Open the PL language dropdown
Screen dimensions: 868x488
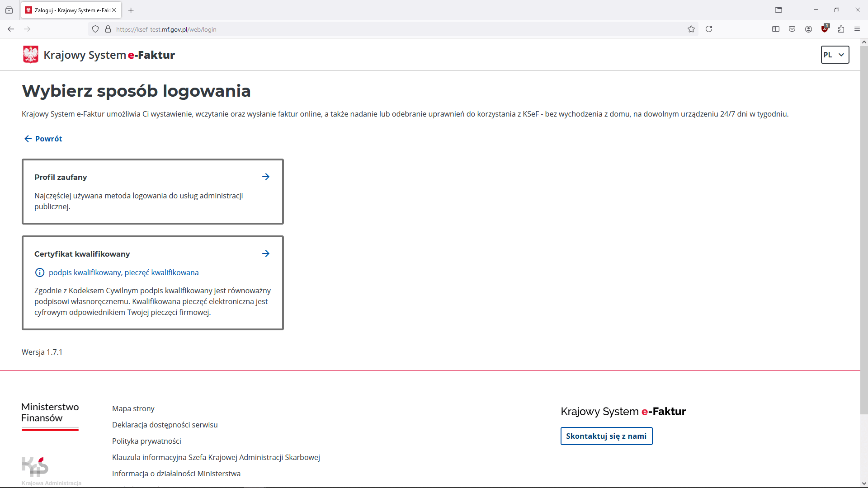tap(835, 55)
